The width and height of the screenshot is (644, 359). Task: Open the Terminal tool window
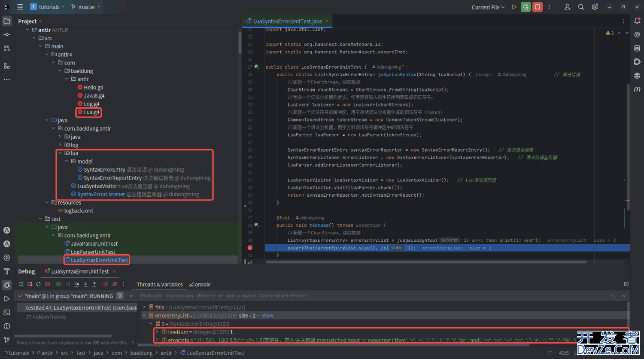click(7, 312)
